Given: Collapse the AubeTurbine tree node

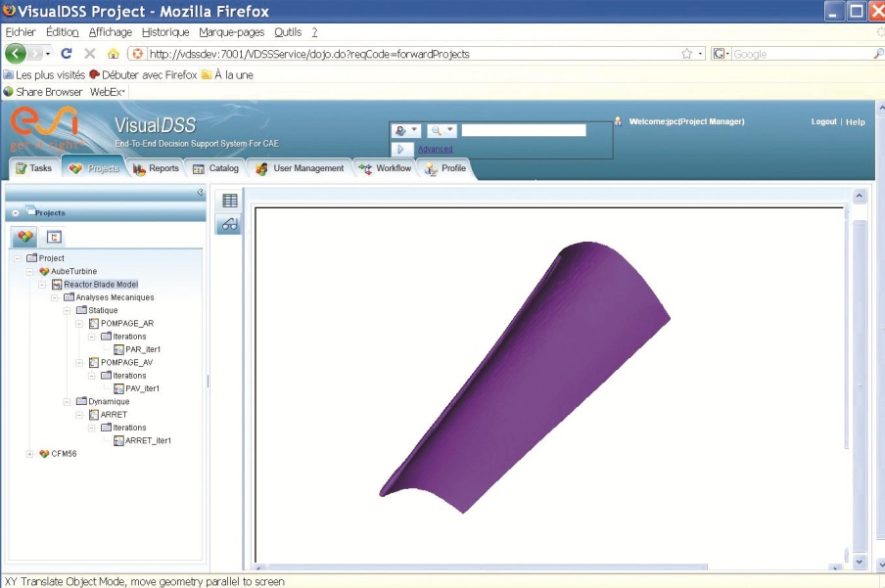Looking at the screenshot, I should point(30,271).
